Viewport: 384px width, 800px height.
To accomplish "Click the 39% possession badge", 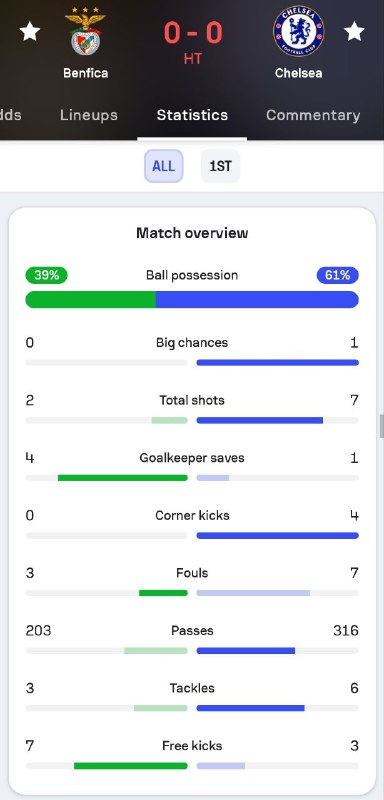I will 46,276.
